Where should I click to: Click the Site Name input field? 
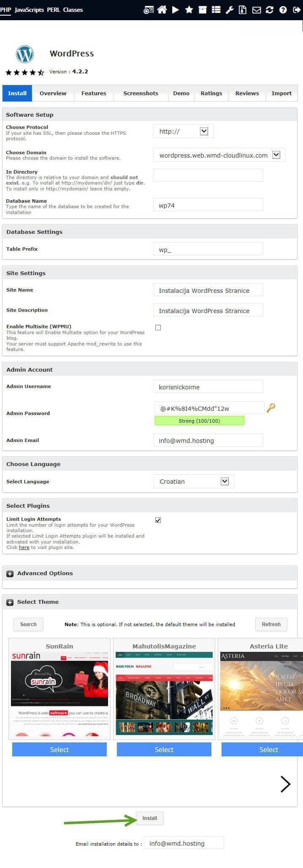[208, 290]
